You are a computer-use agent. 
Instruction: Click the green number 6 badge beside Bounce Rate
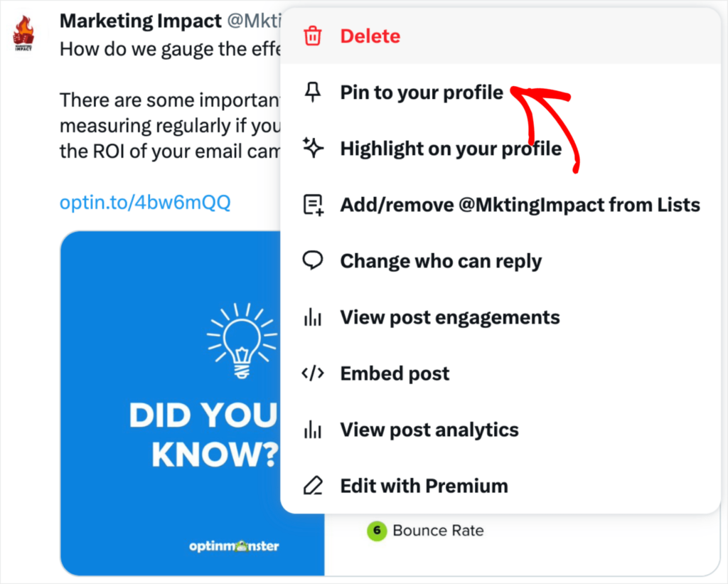click(x=377, y=531)
